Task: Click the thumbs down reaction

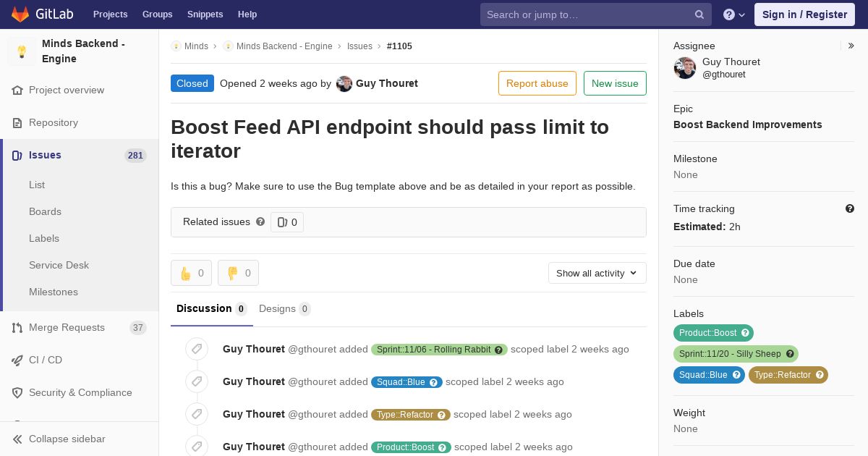Action: coord(238,273)
